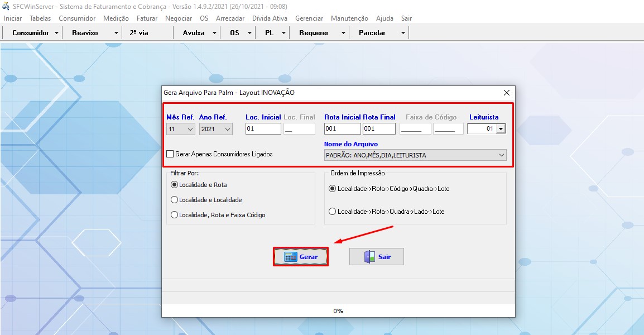Pick Localidade->Rota->Quadra->Lado->Lote print order
This screenshot has height=335, width=644.
click(x=333, y=212)
